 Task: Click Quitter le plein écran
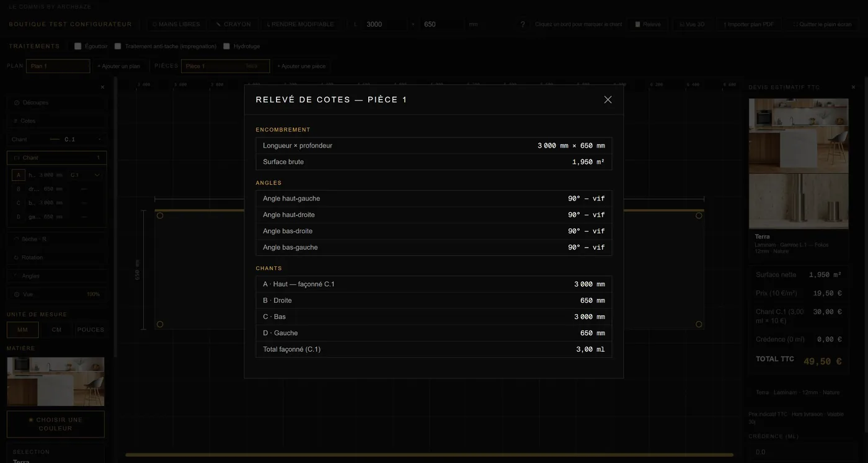(x=821, y=24)
